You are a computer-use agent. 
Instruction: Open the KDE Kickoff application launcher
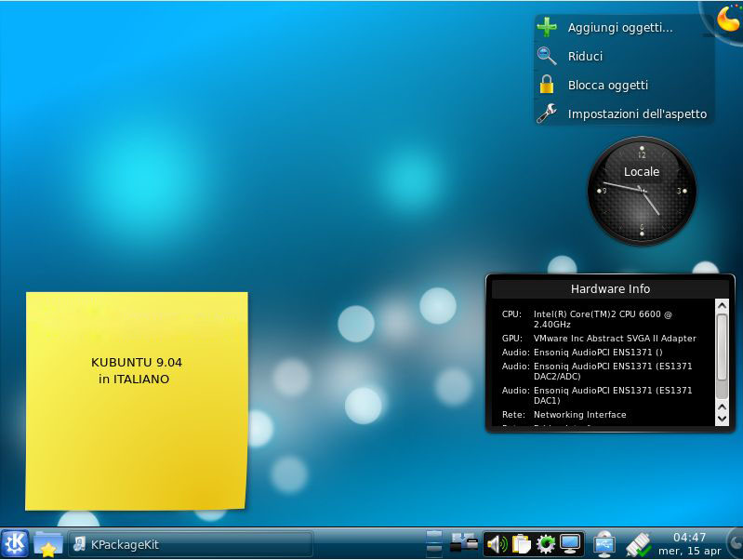[15, 543]
